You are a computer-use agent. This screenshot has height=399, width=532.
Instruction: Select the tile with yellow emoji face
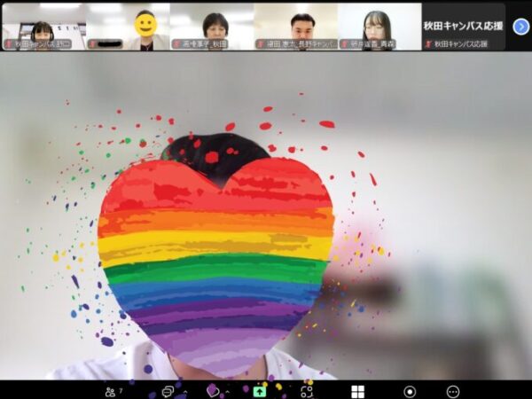[128, 26]
